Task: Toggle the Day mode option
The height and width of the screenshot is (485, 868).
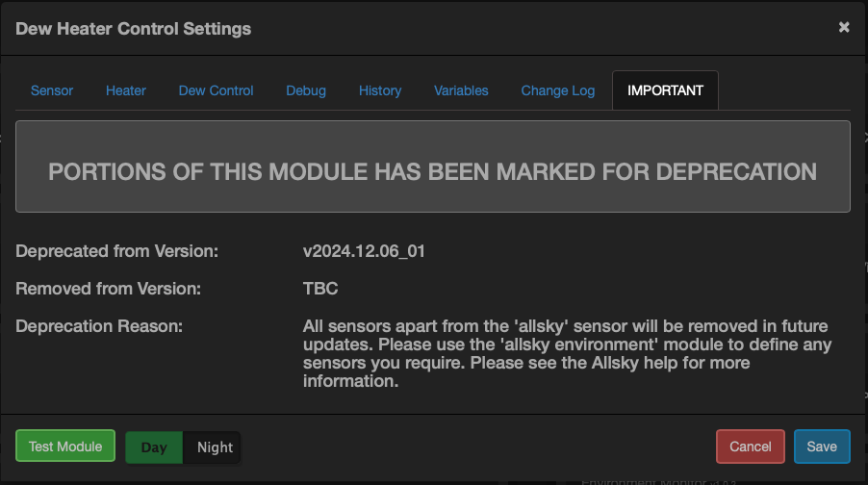Action: (x=154, y=447)
